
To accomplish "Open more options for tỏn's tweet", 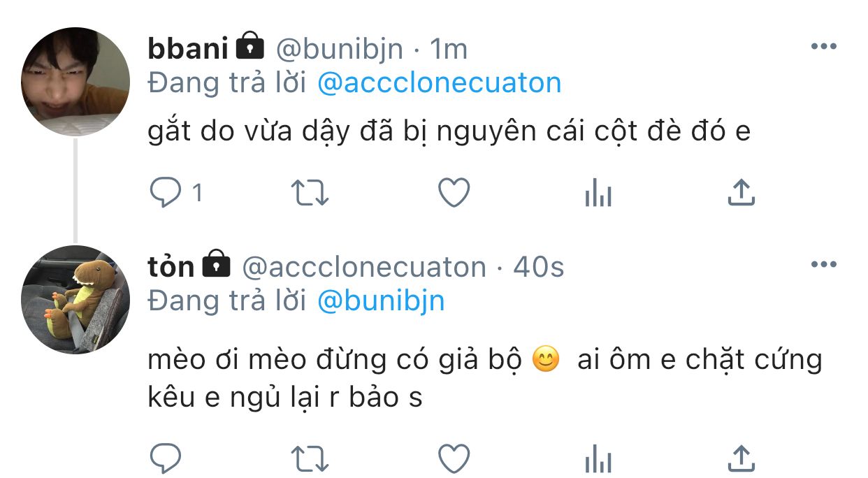I will [x=823, y=265].
